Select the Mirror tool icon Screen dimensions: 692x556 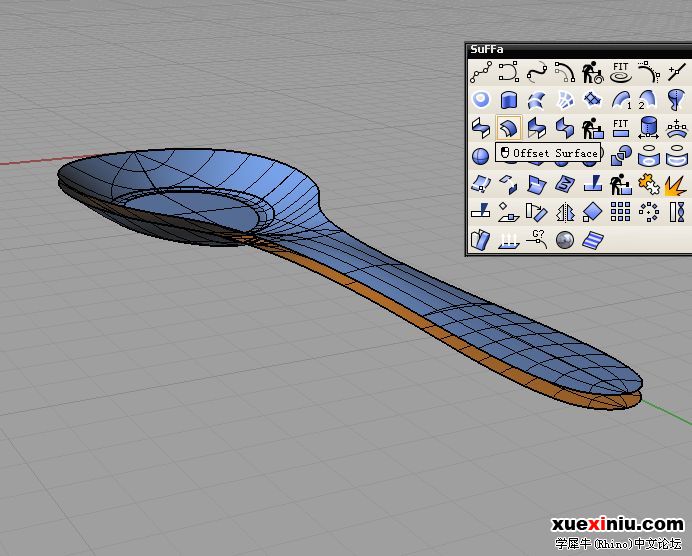(564, 212)
